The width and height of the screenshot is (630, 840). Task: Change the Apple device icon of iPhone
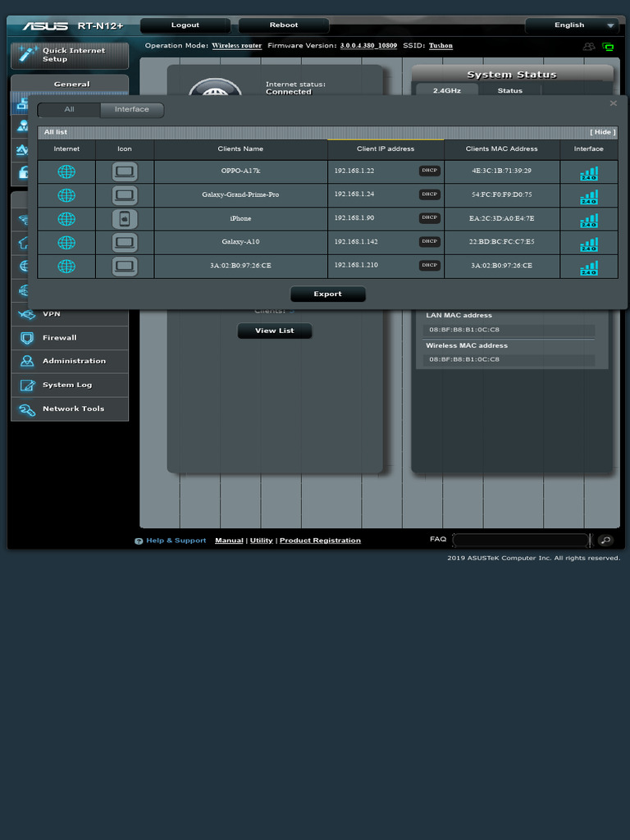125,219
